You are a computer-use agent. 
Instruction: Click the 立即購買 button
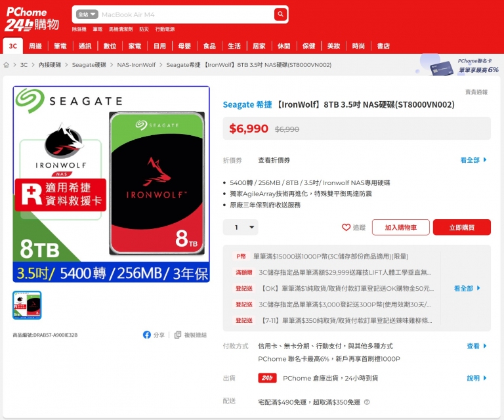[461, 228]
